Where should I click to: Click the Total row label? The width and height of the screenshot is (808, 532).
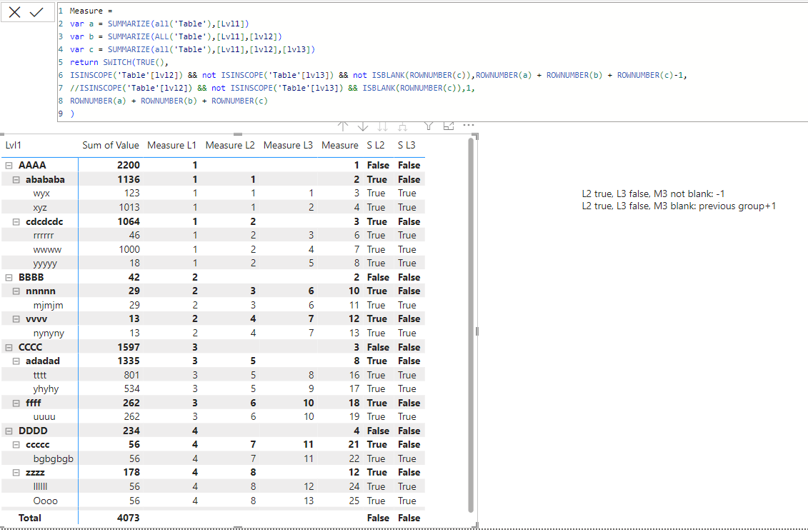coord(30,518)
